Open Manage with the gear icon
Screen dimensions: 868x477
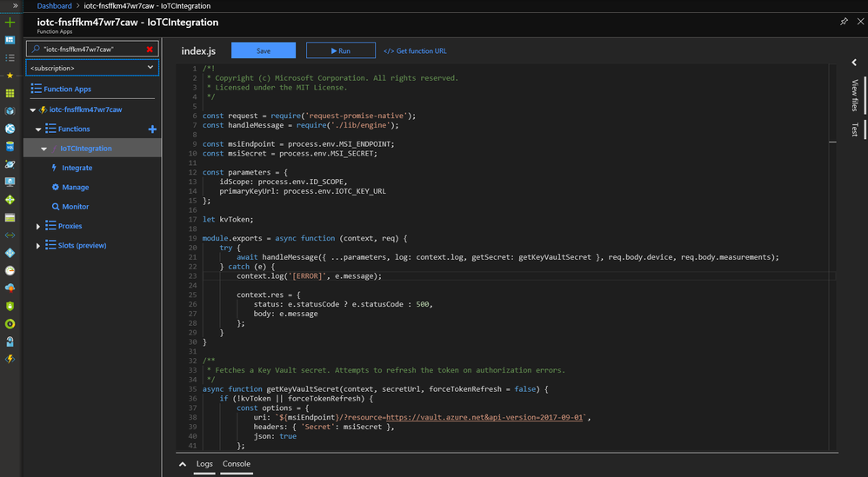click(75, 187)
